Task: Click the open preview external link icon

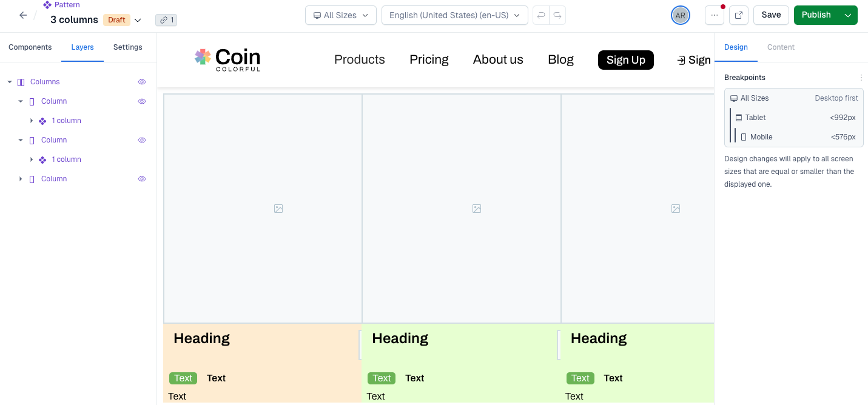Action: coord(738,15)
